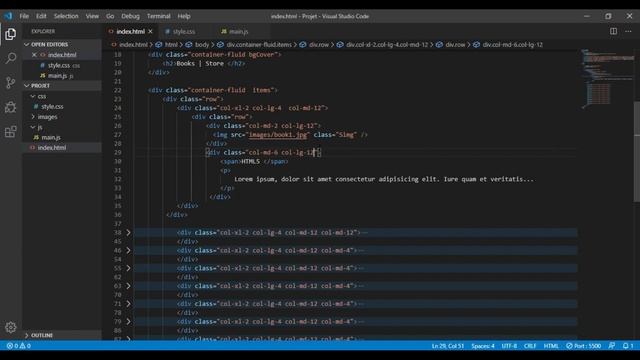Click Ln 29, Col 51 status entry
The image size is (640, 360).
(x=448, y=346)
